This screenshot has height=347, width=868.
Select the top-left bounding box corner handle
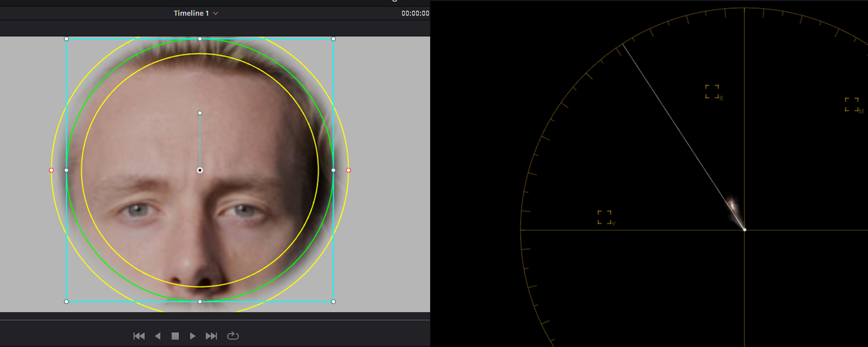(x=66, y=39)
